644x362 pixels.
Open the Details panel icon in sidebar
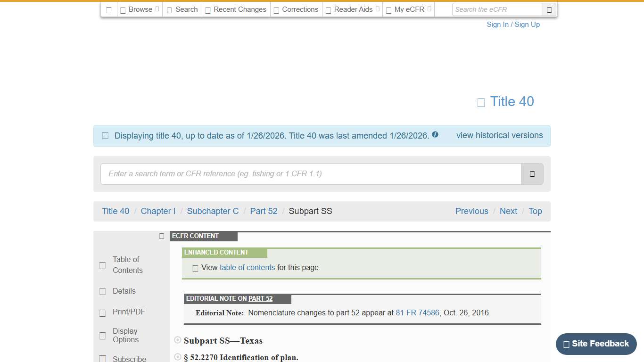click(x=102, y=291)
